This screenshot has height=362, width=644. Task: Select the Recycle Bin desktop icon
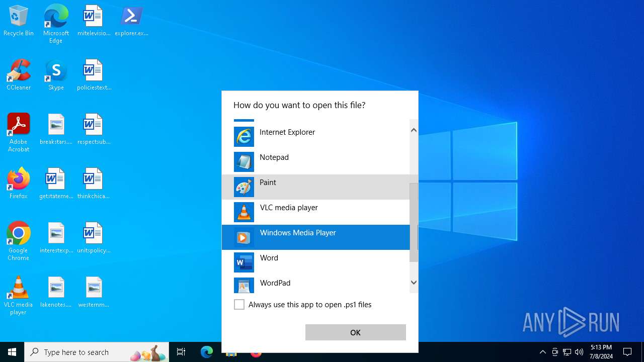coord(19,21)
